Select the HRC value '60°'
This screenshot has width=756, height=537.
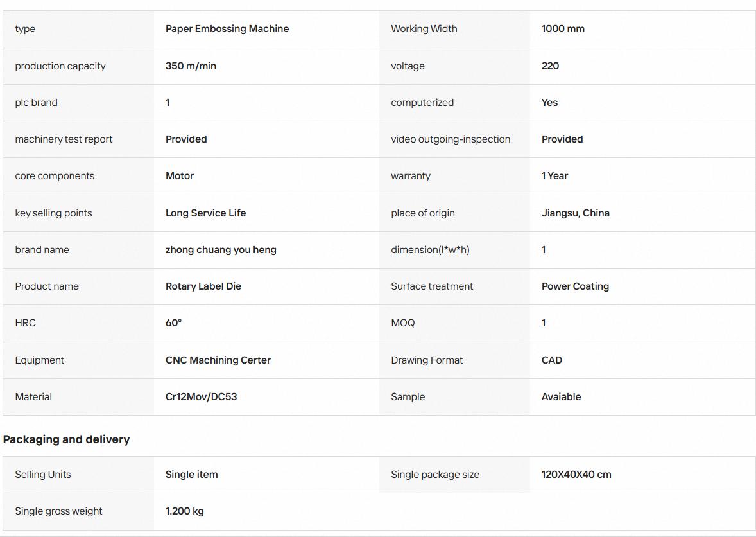tap(173, 323)
